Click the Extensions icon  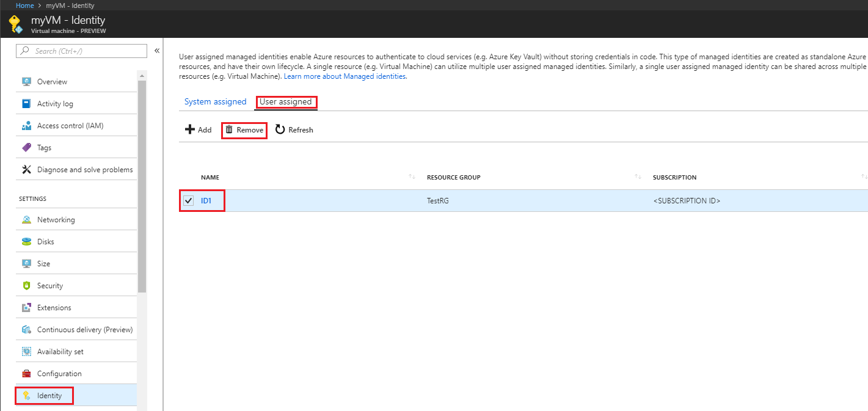tap(26, 308)
